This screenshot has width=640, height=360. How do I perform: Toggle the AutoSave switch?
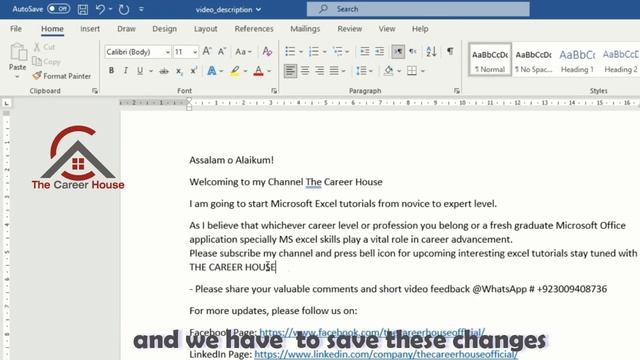58,9
